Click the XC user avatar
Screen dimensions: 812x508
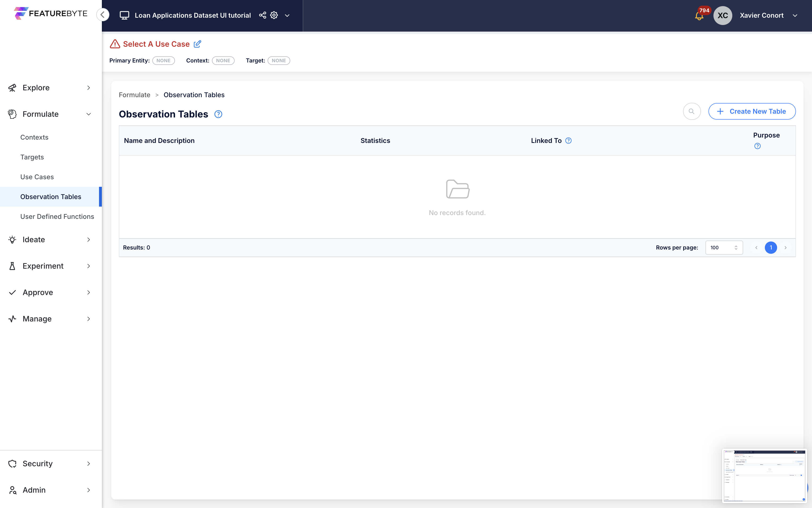point(723,16)
